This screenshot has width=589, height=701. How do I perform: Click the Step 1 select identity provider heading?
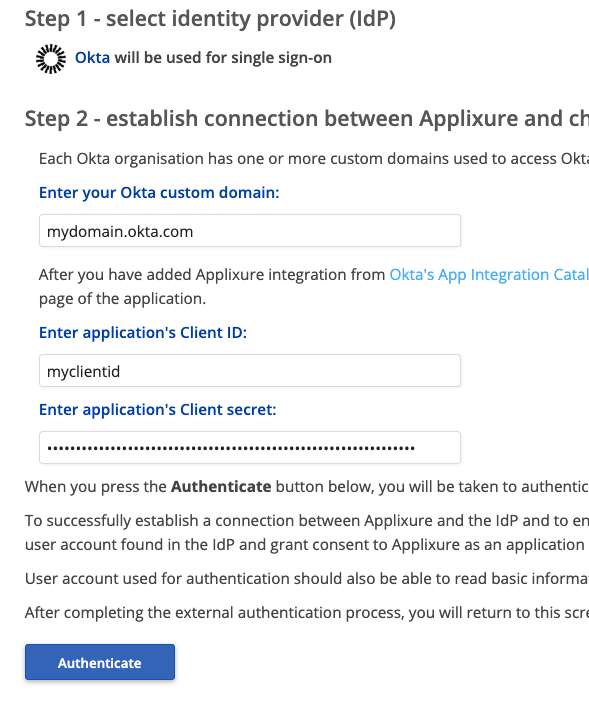click(x=210, y=19)
